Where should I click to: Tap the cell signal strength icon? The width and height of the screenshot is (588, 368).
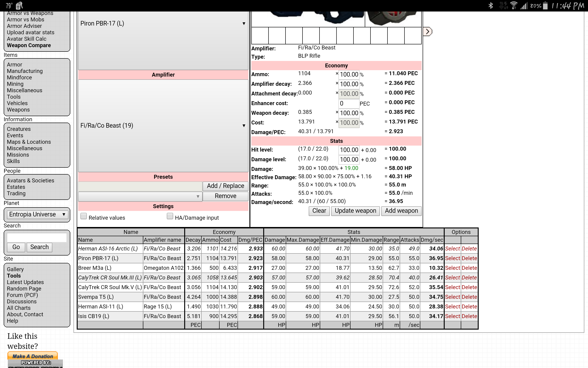click(x=524, y=6)
